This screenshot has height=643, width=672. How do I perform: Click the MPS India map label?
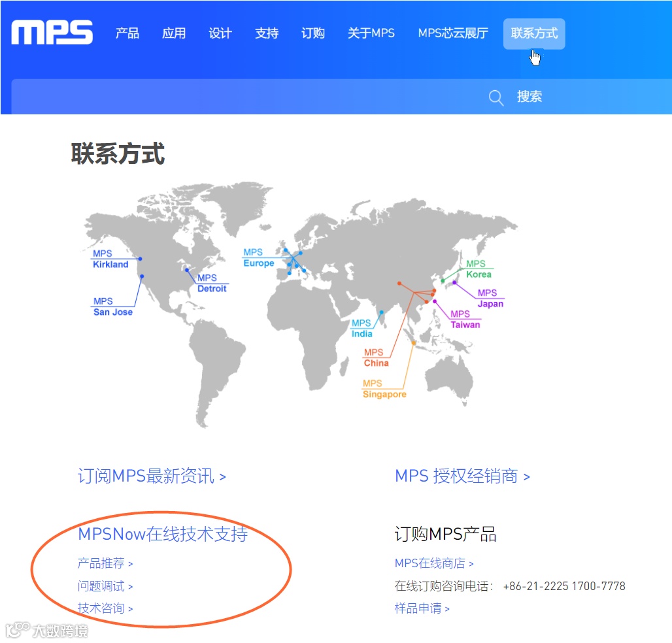click(361, 329)
